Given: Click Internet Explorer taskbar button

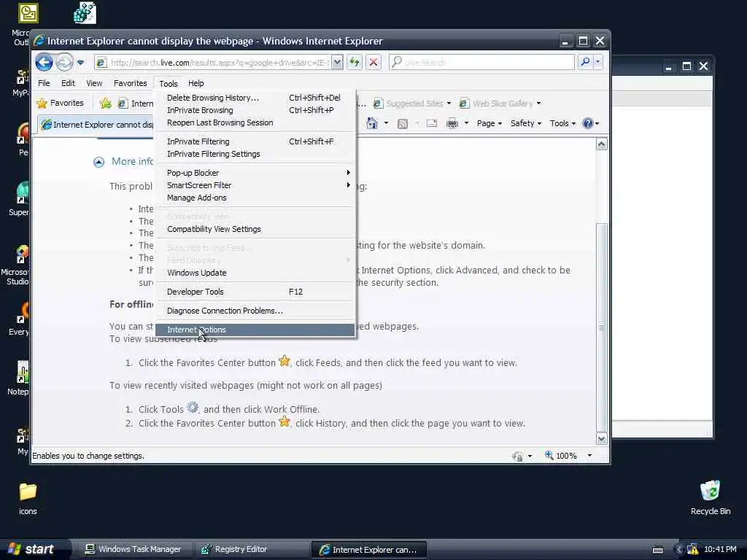Looking at the screenshot, I should coord(368,550).
